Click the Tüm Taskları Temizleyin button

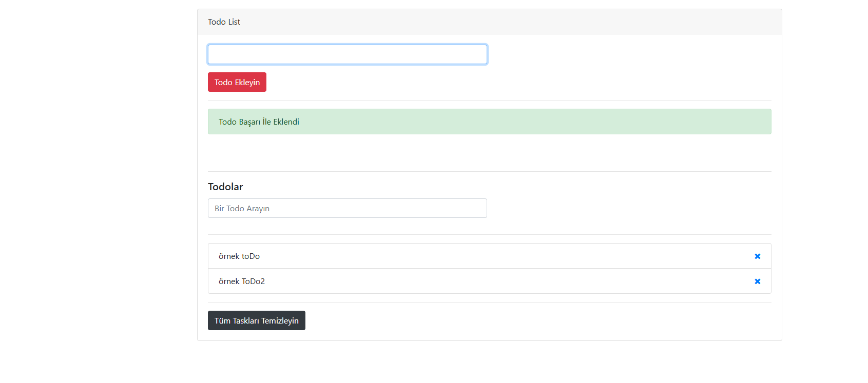(x=256, y=320)
